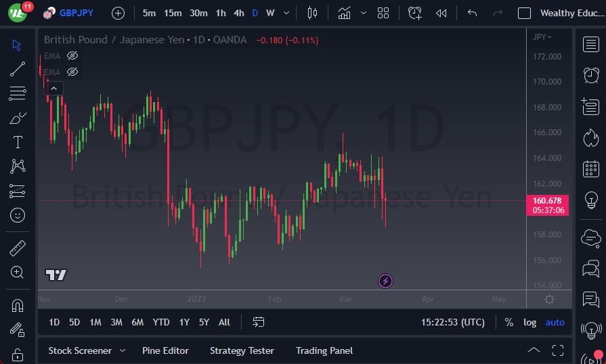Select the text annotation tool
Screen dimensions: 606x364
click(18, 142)
